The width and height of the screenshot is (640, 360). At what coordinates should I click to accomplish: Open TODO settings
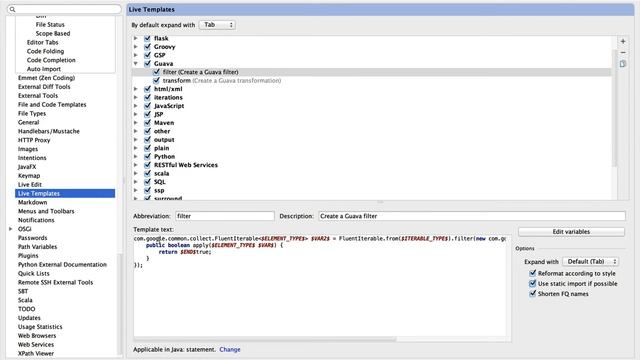pyautogui.click(x=27, y=309)
